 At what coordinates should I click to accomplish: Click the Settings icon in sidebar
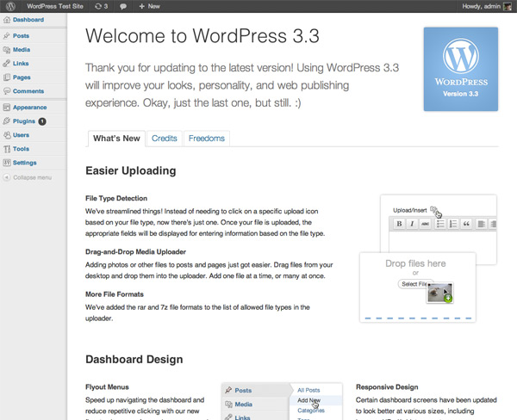coord(7,163)
